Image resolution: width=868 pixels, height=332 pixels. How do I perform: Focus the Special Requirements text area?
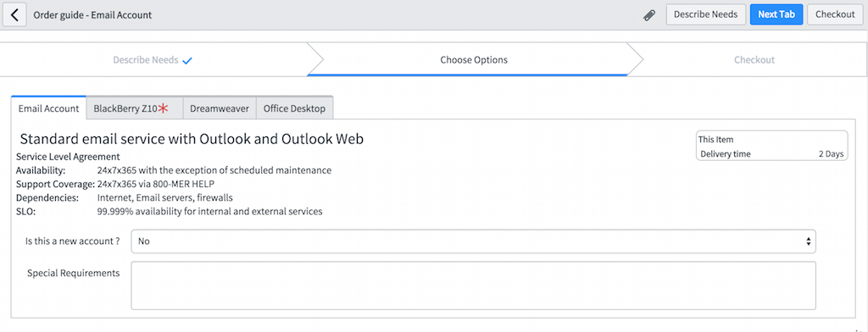(x=473, y=285)
